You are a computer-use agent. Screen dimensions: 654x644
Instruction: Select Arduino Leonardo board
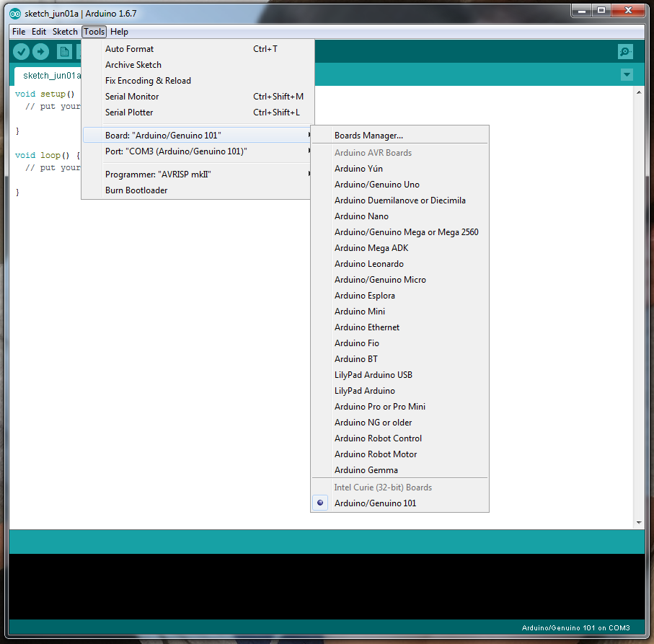coord(399,264)
